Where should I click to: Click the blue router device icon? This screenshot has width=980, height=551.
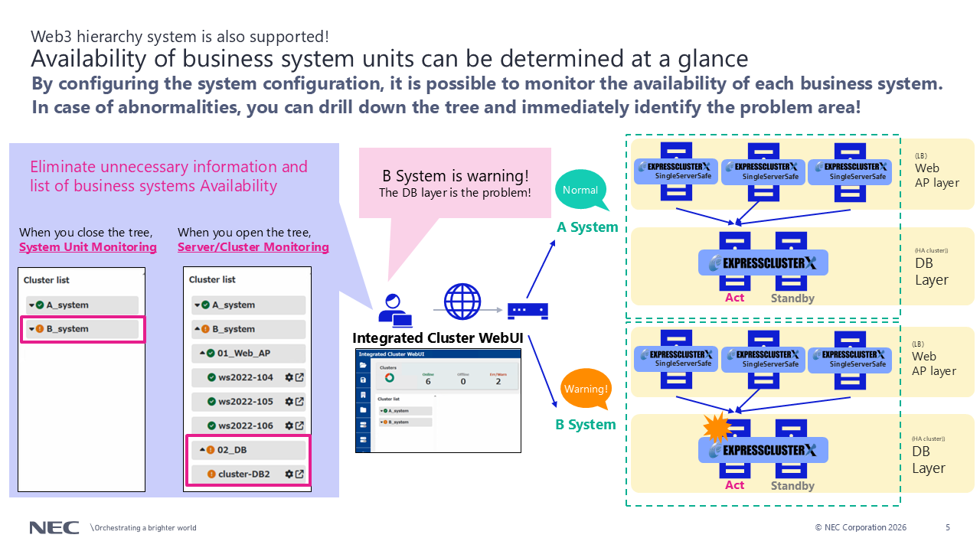pos(528,310)
